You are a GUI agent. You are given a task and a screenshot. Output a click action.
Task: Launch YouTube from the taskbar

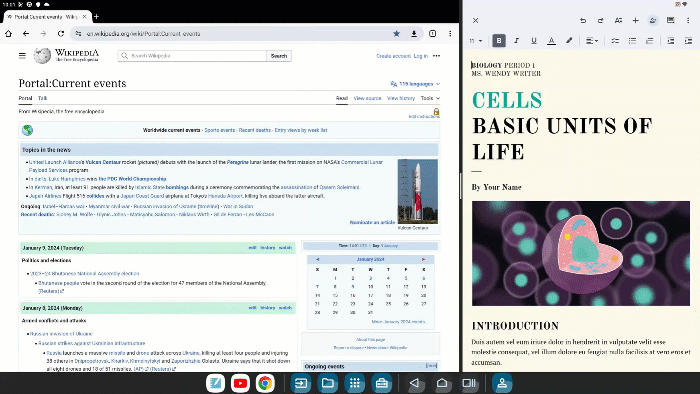[x=240, y=383]
